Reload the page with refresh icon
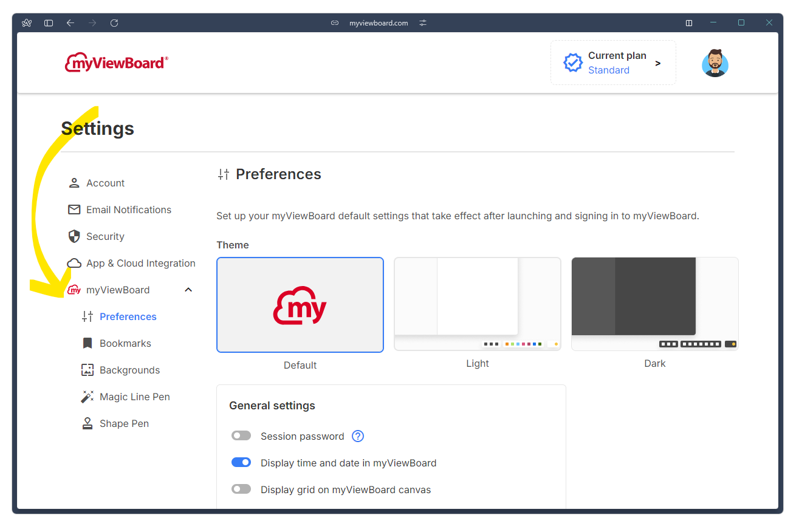This screenshot has height=532, width=799. click(114, 23)
